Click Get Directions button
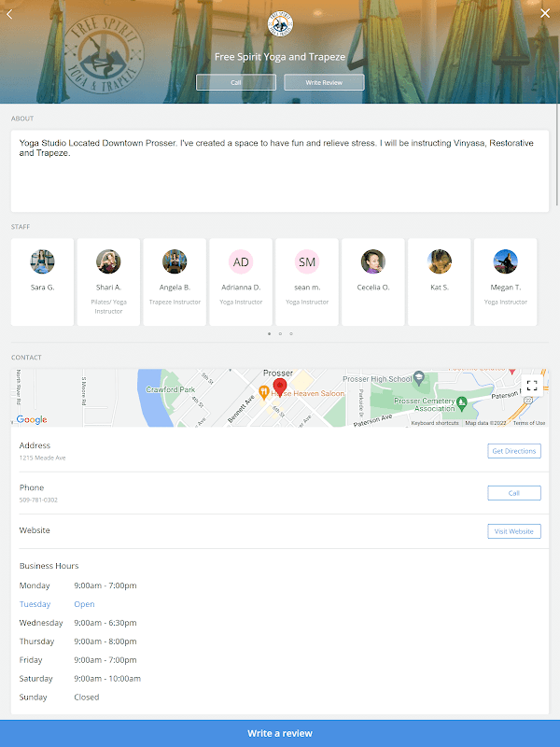The image size is (560, 747). 514,451
